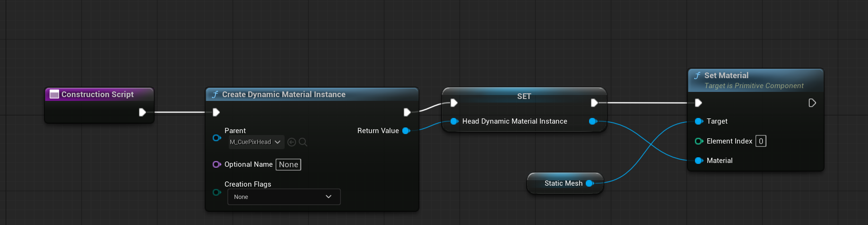Screen dimensions: 868x225
Task: Click the Creation Flags label
Action: tap(248, 184)
